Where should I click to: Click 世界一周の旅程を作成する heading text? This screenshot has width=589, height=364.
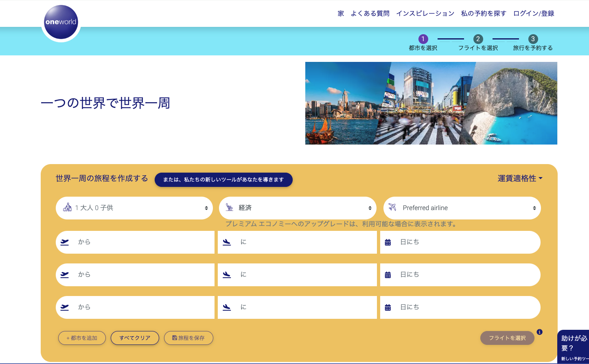point(102,178)
